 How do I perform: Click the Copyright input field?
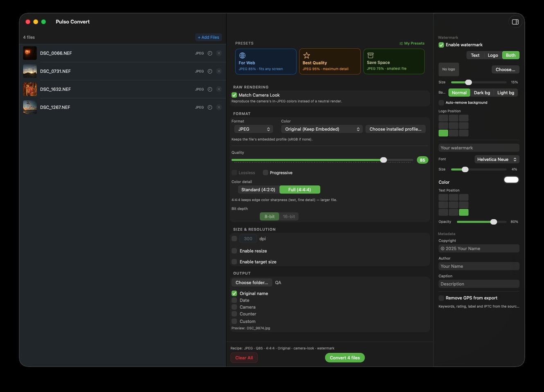pyautogui.click(x=479, y=248)
